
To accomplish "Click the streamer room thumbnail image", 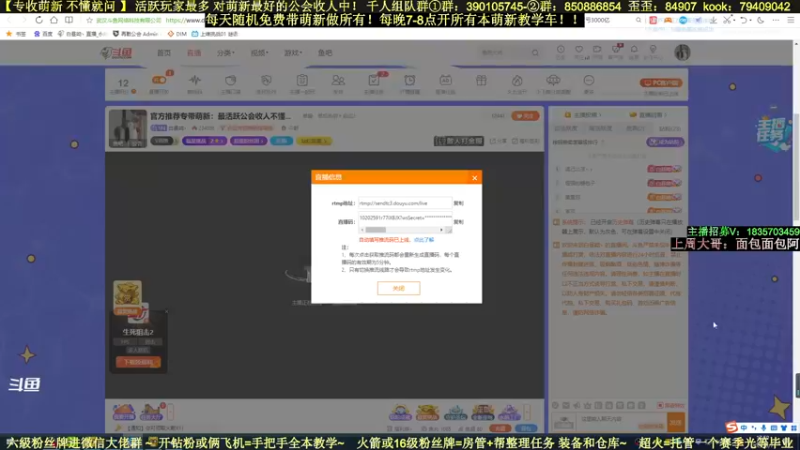I will [128, 128].
